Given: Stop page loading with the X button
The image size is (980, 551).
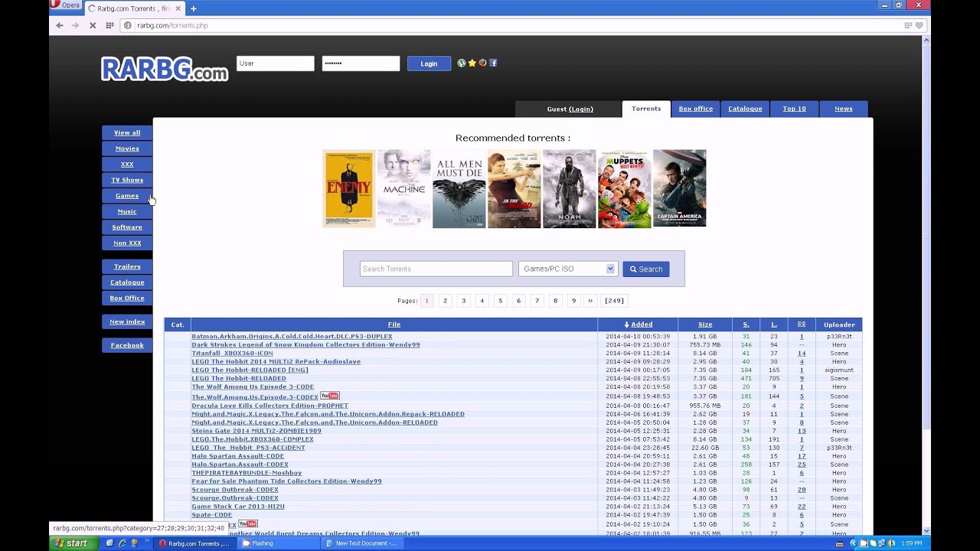Looking at the screenshot, I should point(93,25).
